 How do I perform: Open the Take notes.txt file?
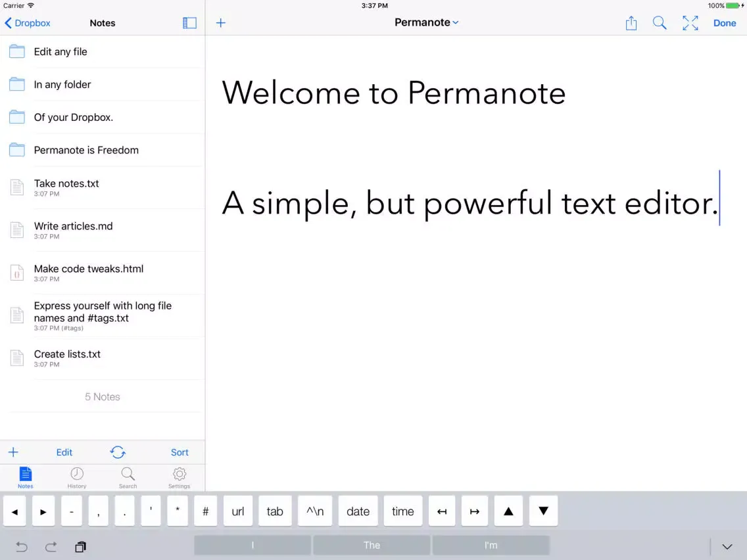coord(103,187)
